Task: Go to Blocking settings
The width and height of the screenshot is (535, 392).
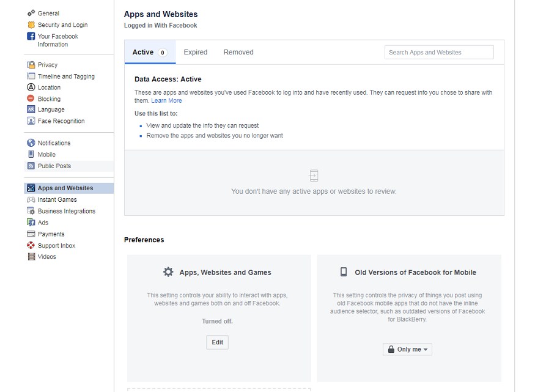Action: [x=49, y=99]
